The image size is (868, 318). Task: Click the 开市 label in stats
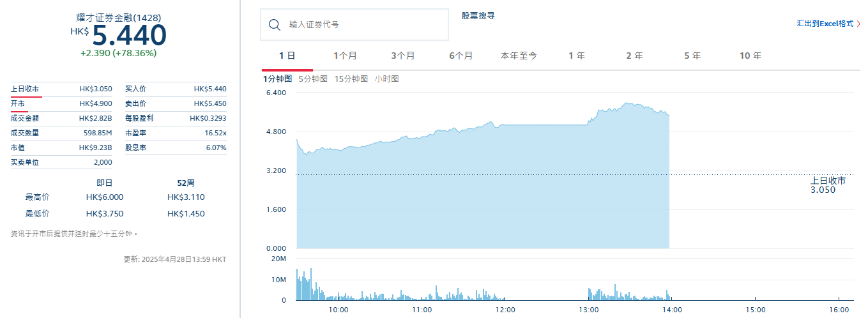(18, 103)
